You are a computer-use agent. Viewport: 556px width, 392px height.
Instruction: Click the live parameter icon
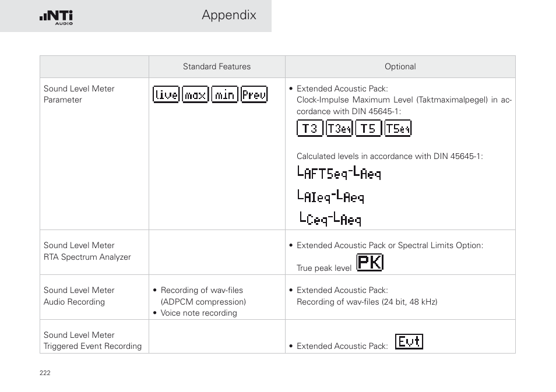166,94
